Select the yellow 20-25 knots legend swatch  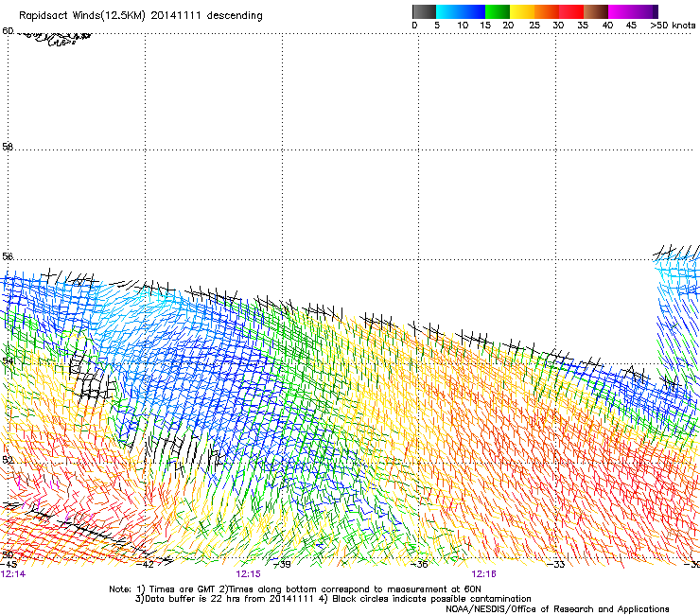[522, 11]
